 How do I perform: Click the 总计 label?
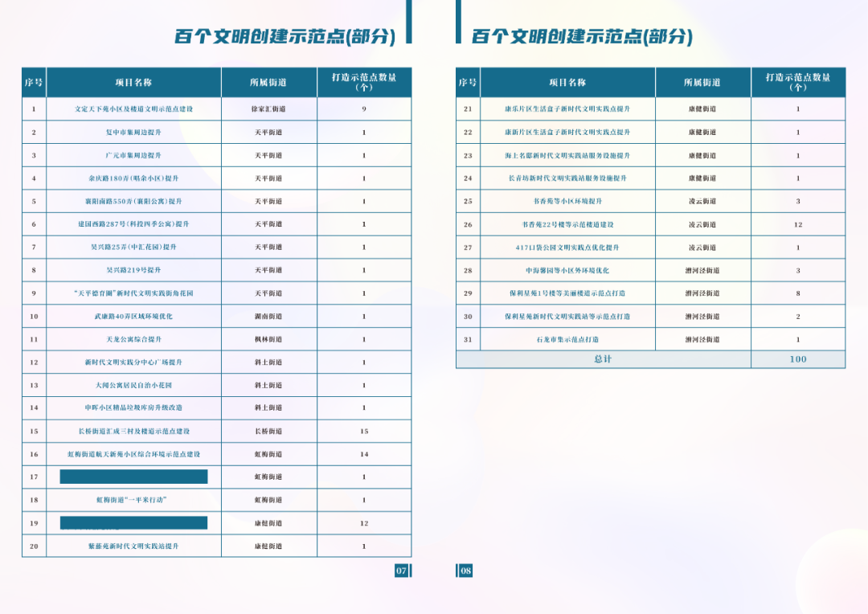coord(603,358)
